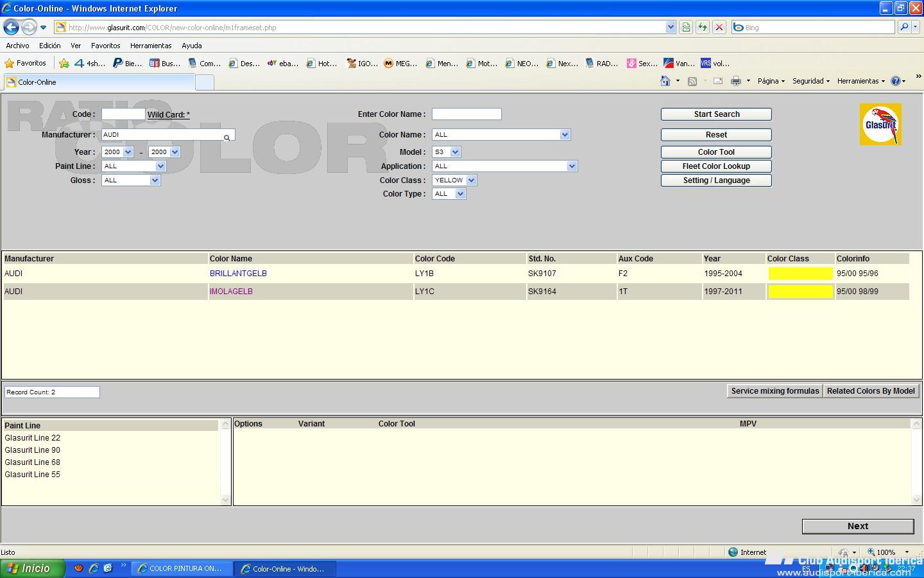
Task: Open the Seguridad command bar menu
Action: pos(811,81)
